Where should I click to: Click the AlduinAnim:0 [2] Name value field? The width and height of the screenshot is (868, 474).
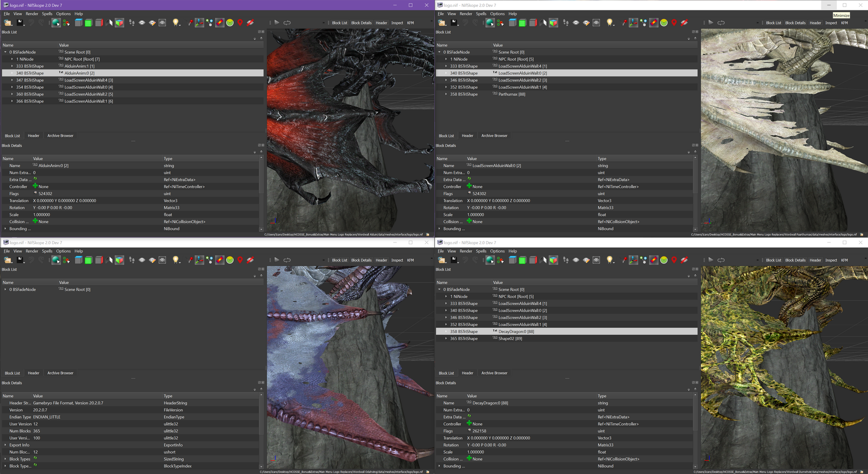pyautogui.click(x=97, y=166)
